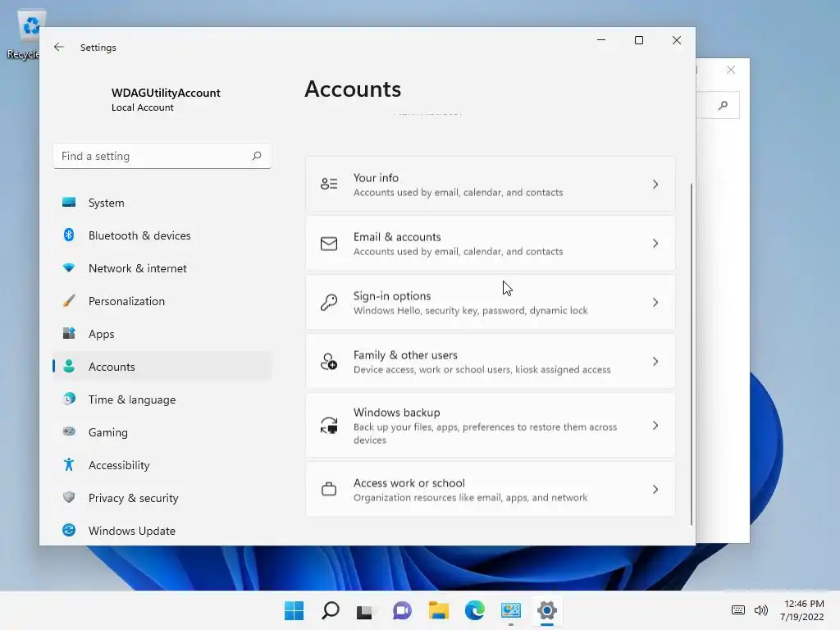Click the Accounts person icon in sidebar

(69, 366)
